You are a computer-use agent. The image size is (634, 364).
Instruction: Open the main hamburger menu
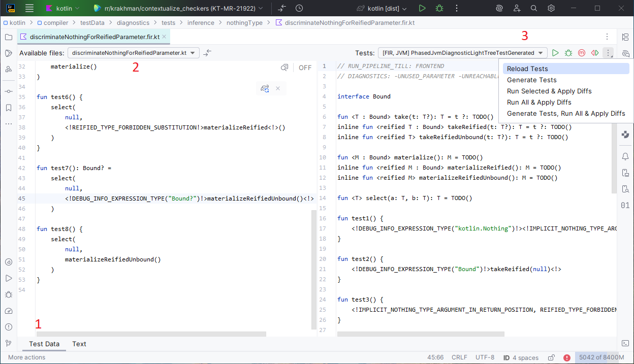click(29, 8)
